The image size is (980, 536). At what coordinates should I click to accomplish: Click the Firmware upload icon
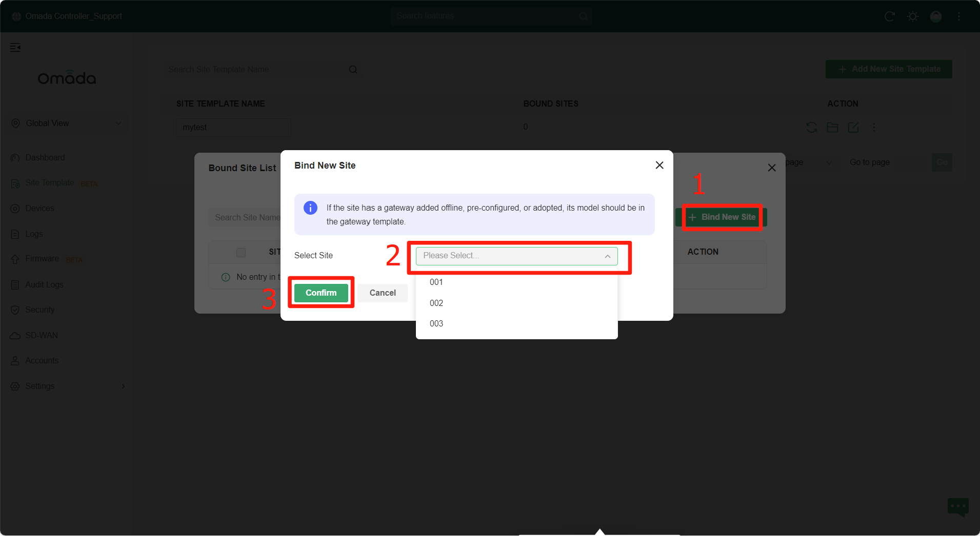pyautogui.click(x=15, y=259)
